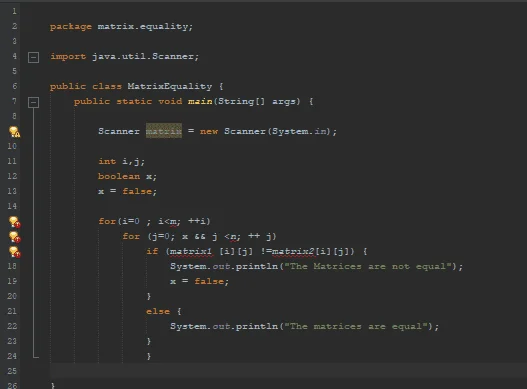
Task: Click System.out.println on line 18
Action: coord(224,266)
